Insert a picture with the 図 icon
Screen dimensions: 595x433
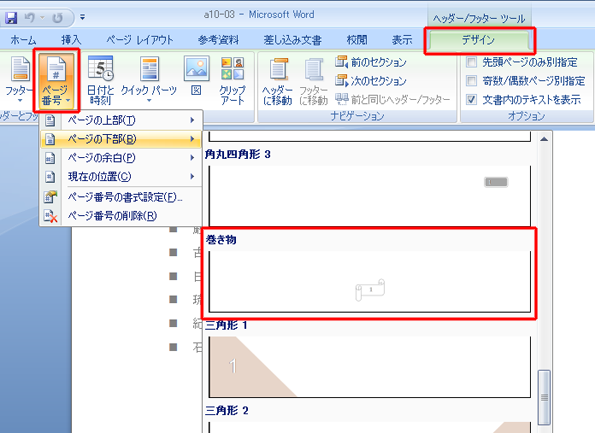[197, 76]
